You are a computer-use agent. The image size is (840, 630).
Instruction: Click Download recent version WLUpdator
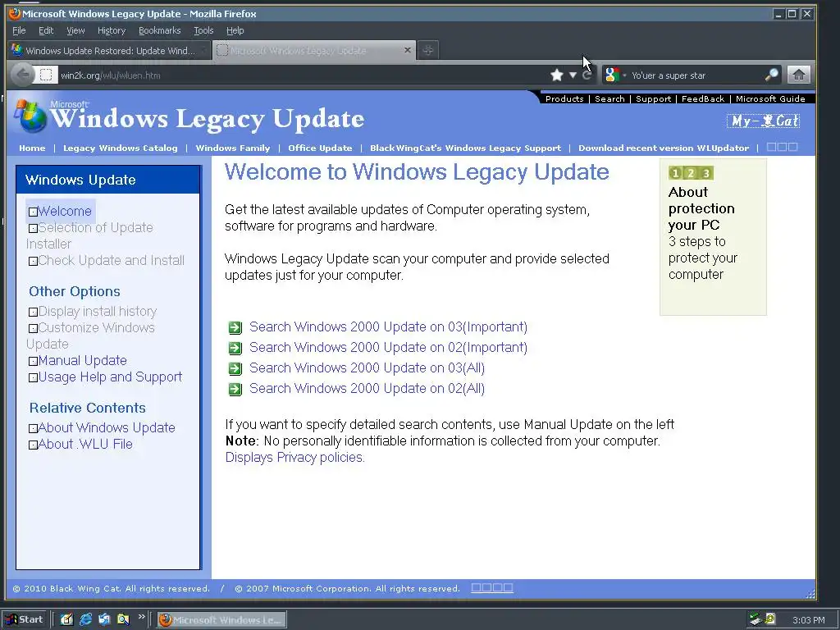pyautogui.click(x=664, y=148)
